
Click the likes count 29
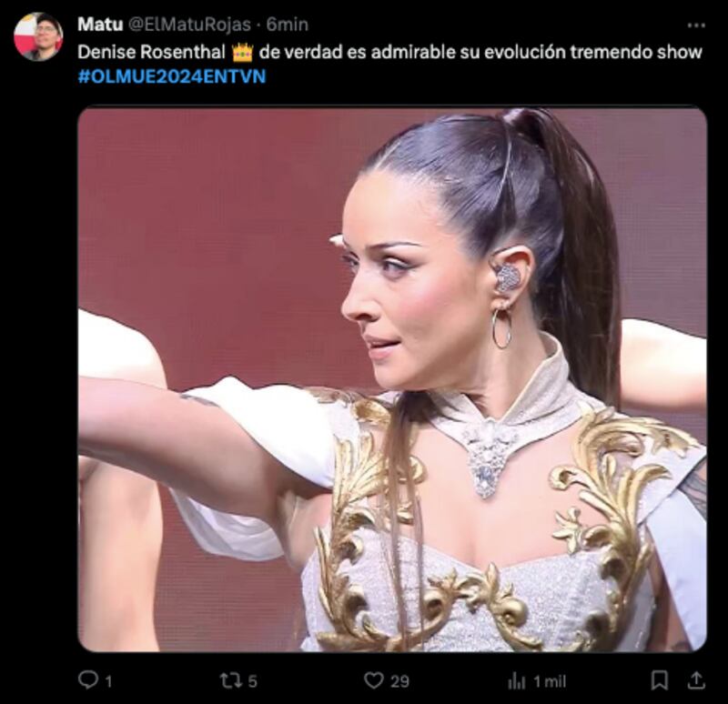pos(399,681)
